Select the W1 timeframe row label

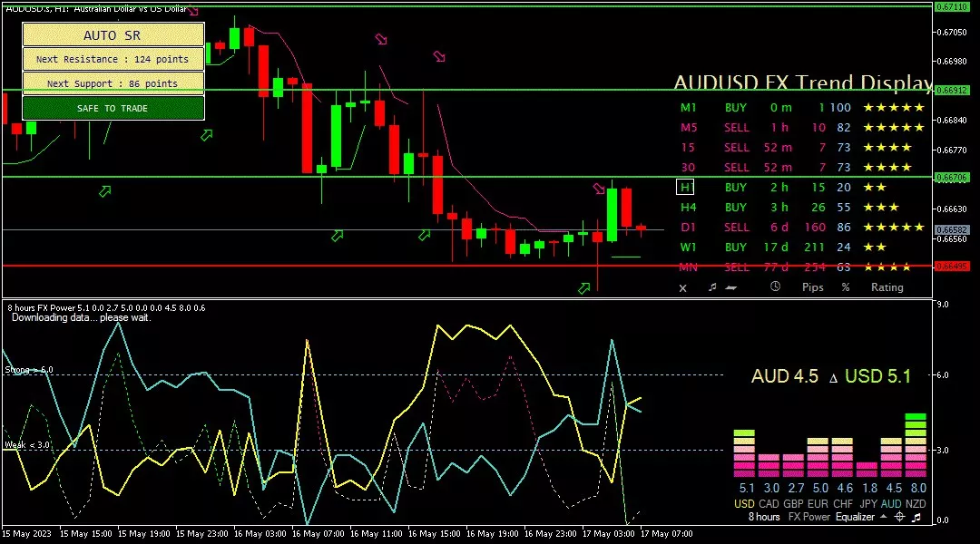pyautogui.click(x=688, y=248)
